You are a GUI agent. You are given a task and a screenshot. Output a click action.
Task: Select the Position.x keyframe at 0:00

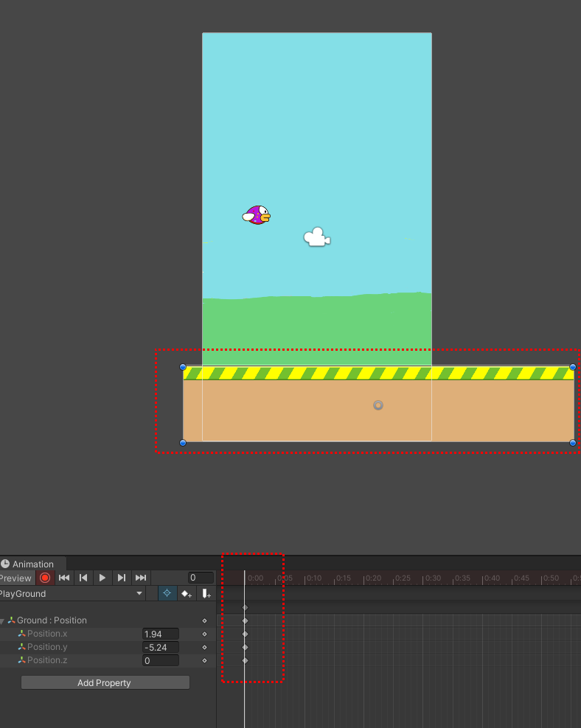pos(246,634)
